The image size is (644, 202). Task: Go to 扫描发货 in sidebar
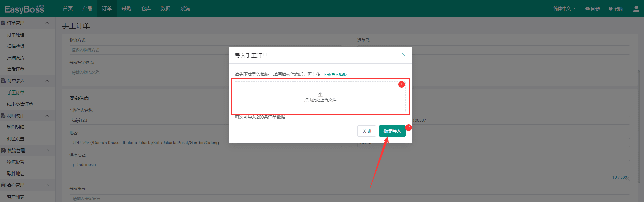[16, 58]
